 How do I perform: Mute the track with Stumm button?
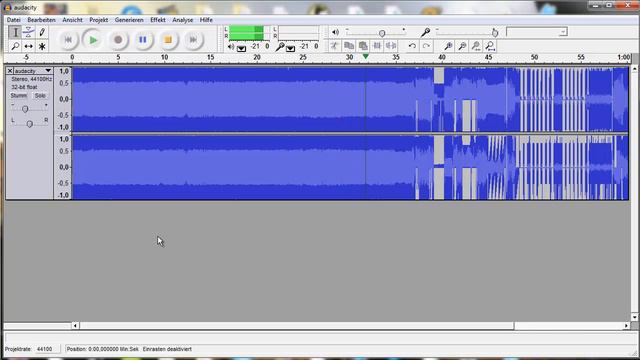pos(19,96)
